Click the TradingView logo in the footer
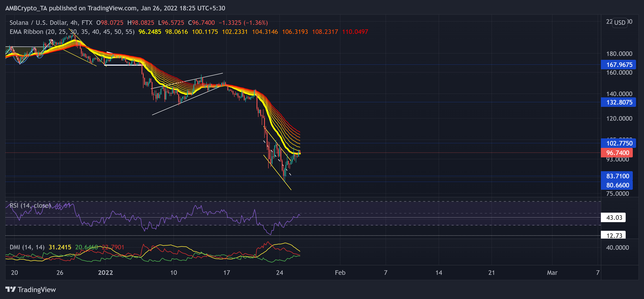 (30, 290)
